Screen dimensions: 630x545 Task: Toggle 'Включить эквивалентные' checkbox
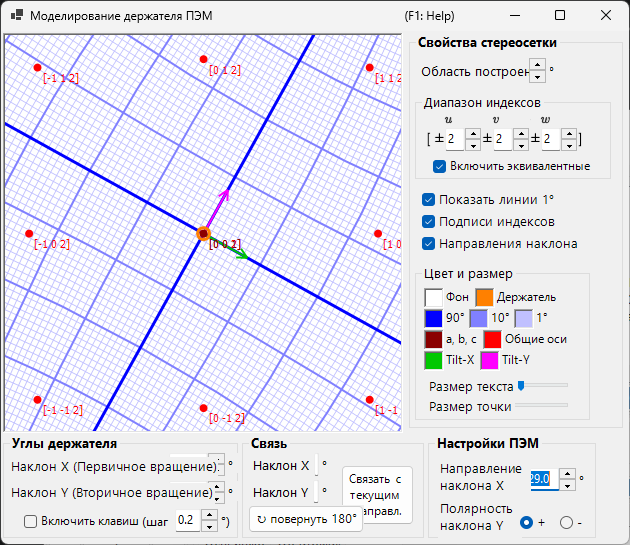[x=439, y=166]
